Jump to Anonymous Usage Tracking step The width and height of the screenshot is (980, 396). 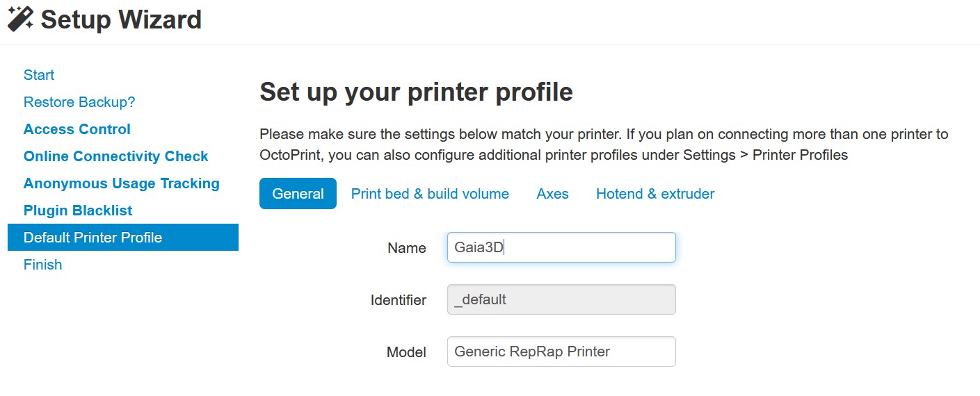tap(122, 183)
